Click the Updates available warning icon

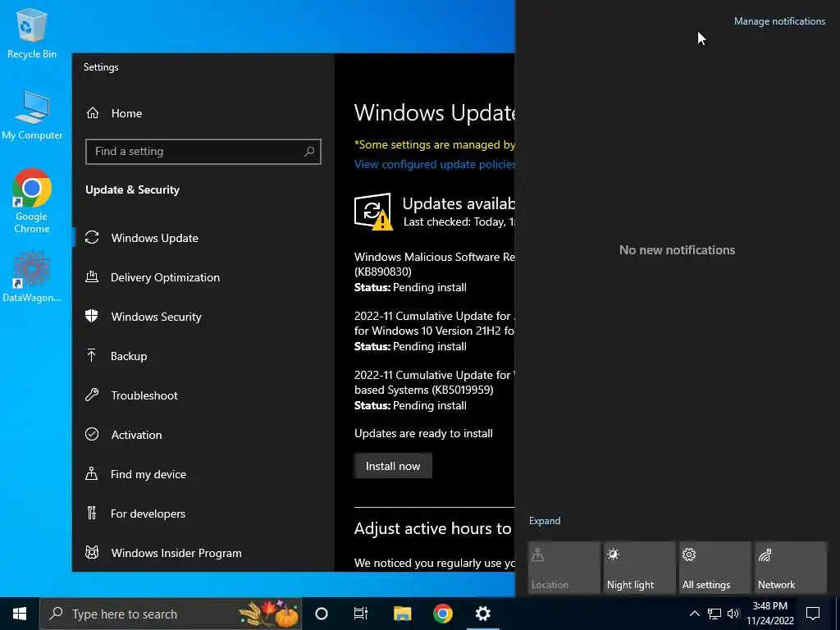pyautogui.click(x=373, y=211)
